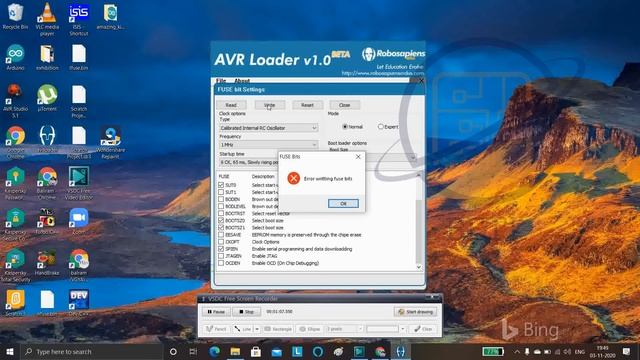The width and height of the screenshot is (640, 360).
Task: Uncheck the BOOTSZ1 fuse checkbox
Action: pyautogui.click(x=221, y=227)
